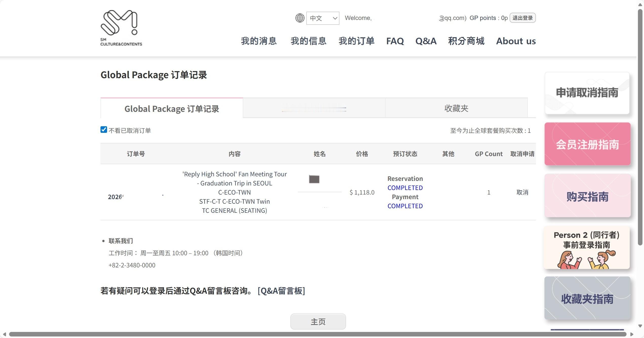
Task: Open 积分商城 menu item
Action: tap(466, 41)
